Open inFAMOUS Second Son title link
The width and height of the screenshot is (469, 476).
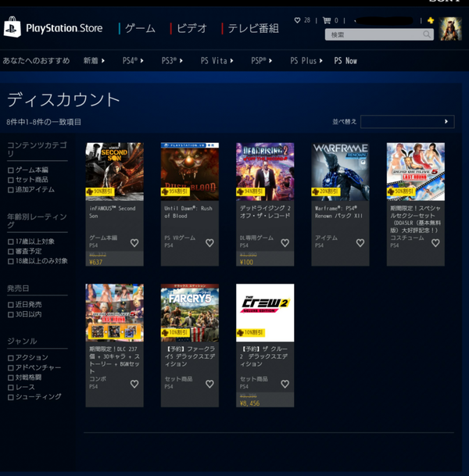click(x=113, y=212)
